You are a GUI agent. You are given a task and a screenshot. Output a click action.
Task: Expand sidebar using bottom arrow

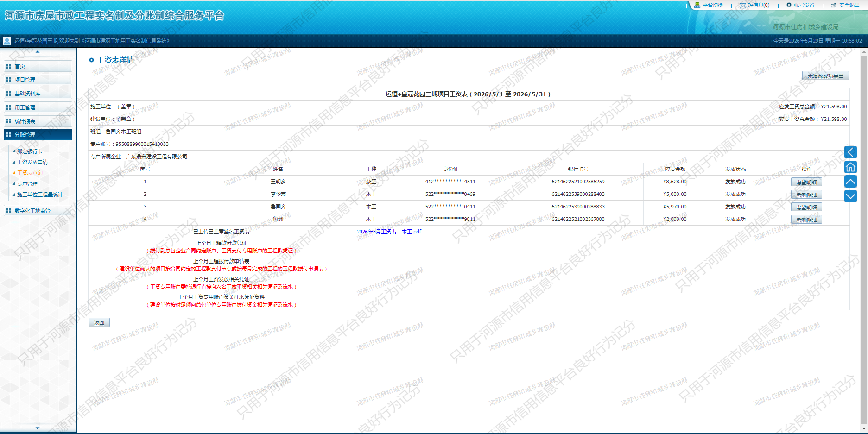coord(38,428)
